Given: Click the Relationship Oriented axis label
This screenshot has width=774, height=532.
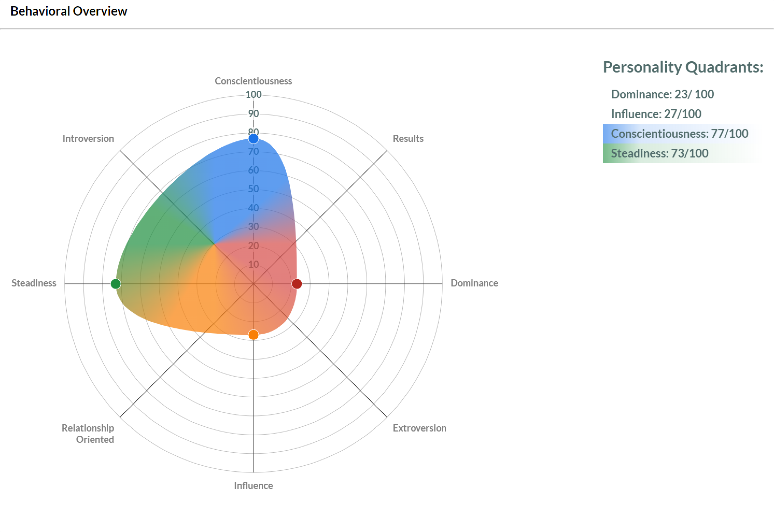Looking at the screenshot, I should pos(88,434).
